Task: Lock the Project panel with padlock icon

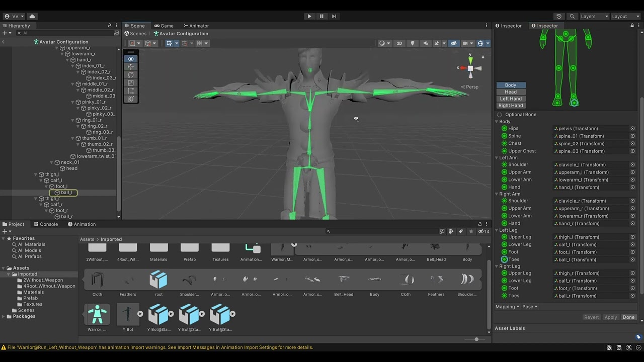Action: [479, 224]
